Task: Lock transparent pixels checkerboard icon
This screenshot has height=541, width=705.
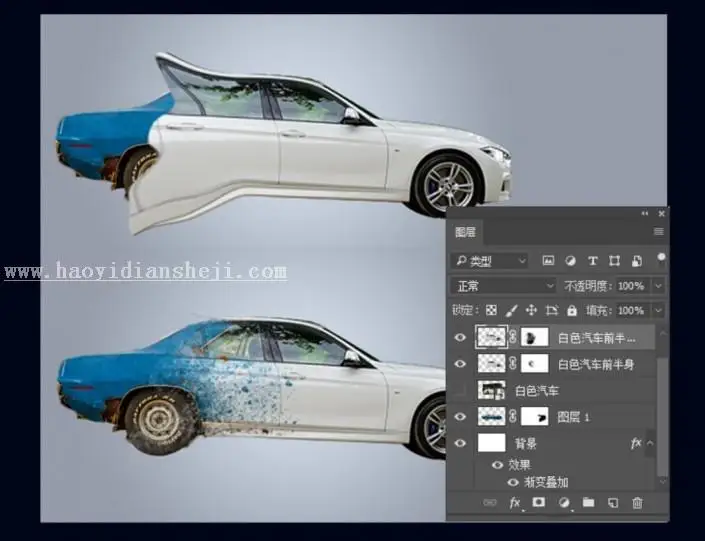Action: pos(491,310)
